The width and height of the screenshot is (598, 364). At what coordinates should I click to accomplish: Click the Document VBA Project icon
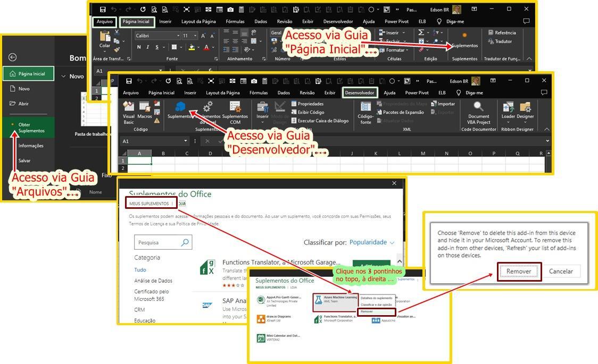point(479,106)
